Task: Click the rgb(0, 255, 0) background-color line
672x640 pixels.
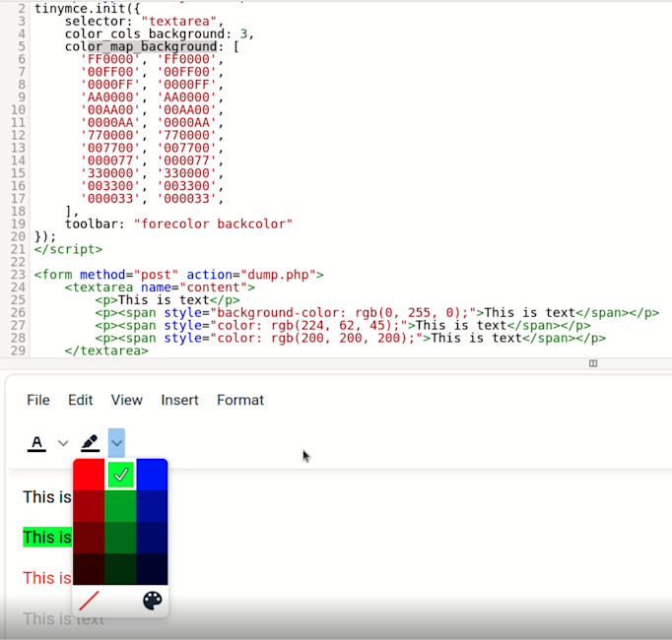Action: [377, 313]
